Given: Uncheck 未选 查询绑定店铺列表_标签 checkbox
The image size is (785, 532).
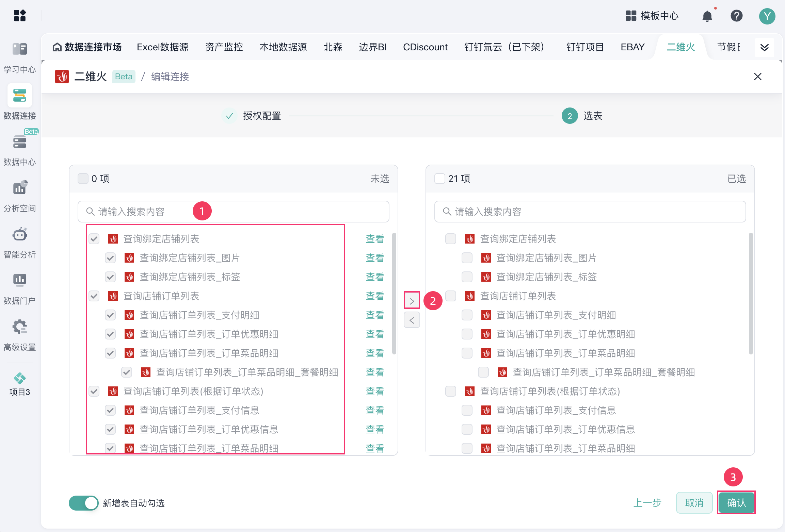Looking at the screenshot, I should [x=110, y=277].
